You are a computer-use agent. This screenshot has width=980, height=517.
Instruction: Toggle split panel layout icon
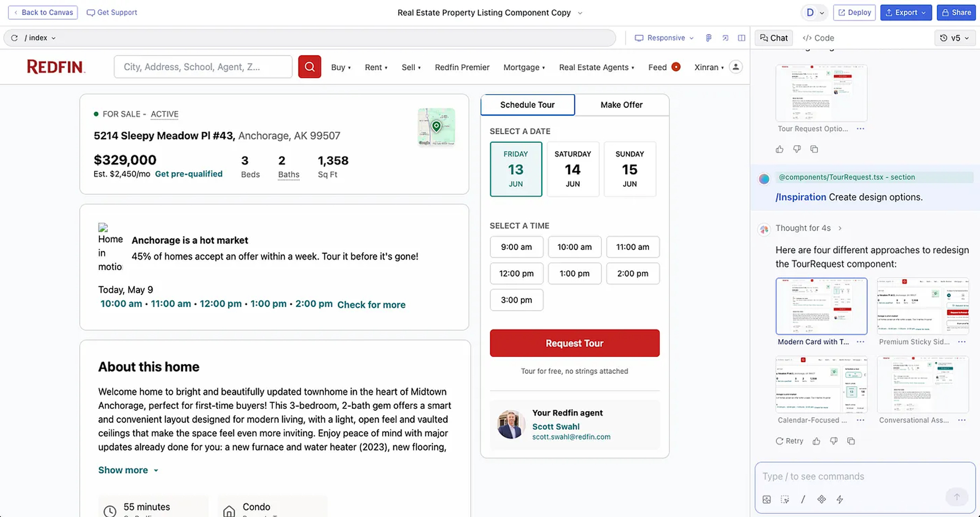(x=741, y=38)
